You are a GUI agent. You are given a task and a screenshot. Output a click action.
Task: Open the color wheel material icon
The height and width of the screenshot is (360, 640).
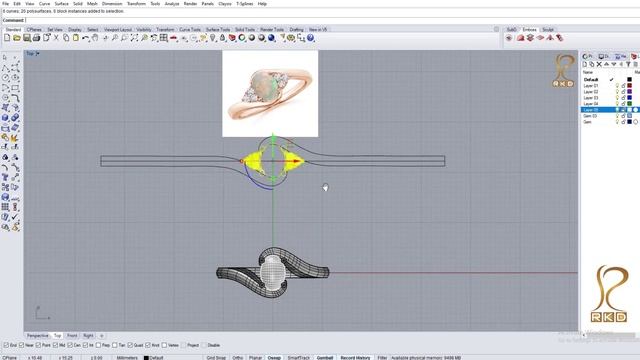click(242, 38)
